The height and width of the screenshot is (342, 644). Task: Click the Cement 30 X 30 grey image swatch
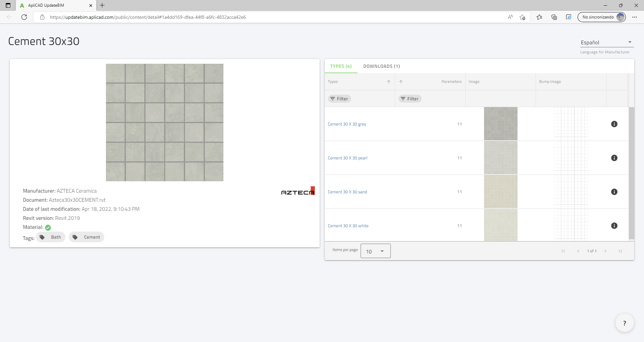pyautogui.click(x=500, y=124)
